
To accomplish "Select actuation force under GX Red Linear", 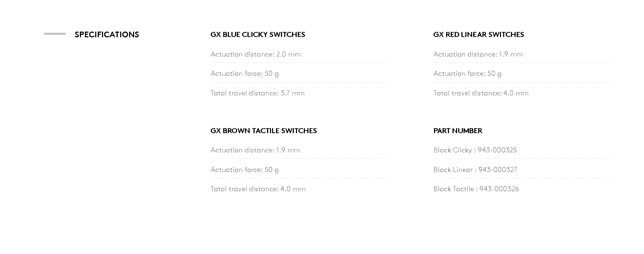I will (x=467, y=74).
